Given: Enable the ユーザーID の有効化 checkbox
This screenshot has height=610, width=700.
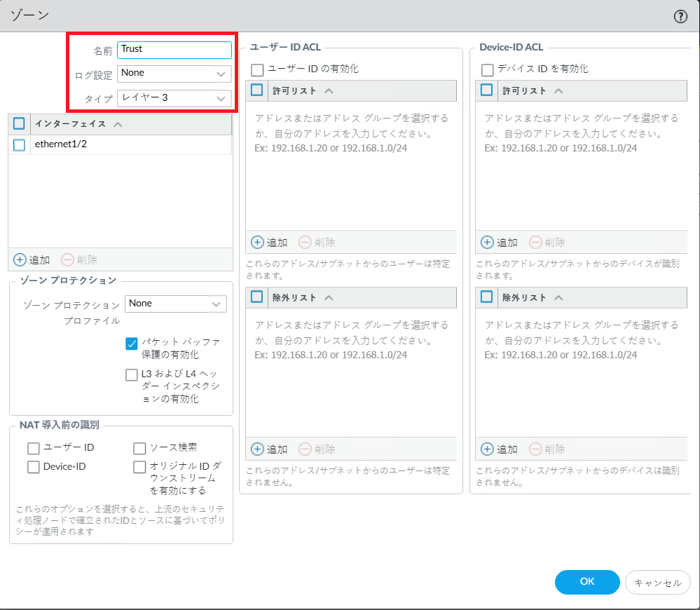Looking at the screenshot, I should [256, 69].
